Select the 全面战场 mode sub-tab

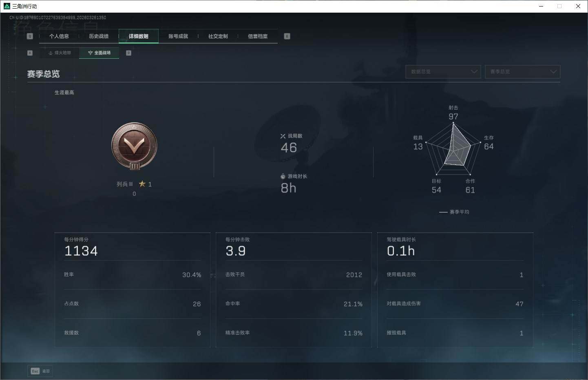[99, 53]
